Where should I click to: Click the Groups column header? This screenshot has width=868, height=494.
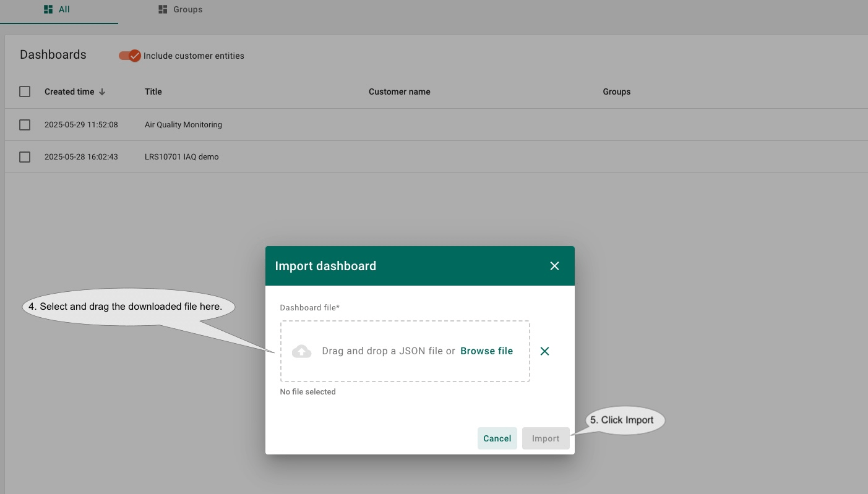[616, 92]
